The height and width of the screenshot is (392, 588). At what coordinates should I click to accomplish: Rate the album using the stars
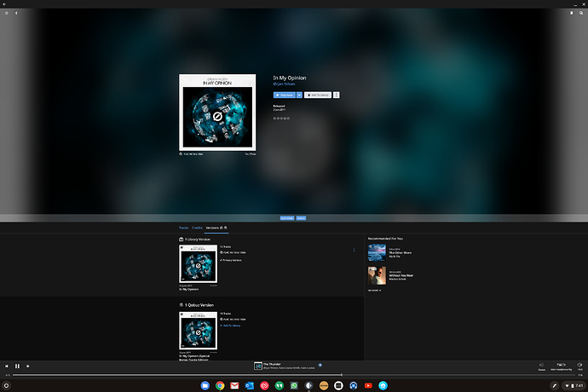pos(281,118)
